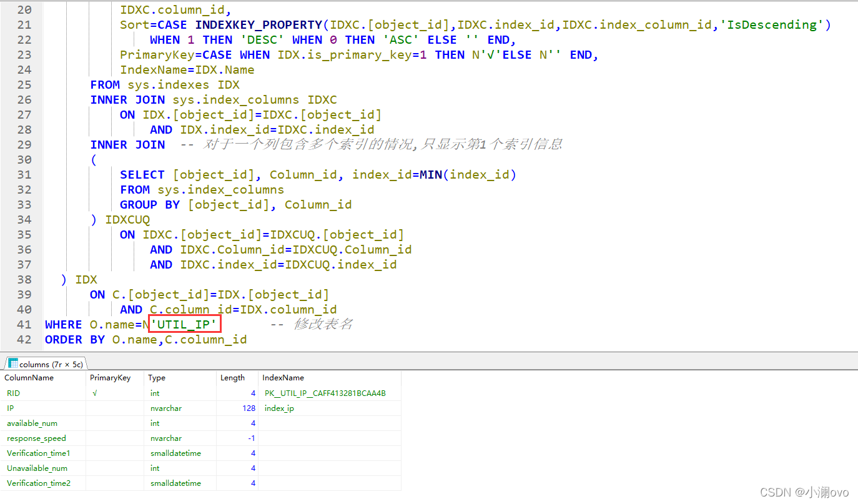Screen dimensions: 858x504
Task: Select the Verification_time2 cell
Action: pos(44,483)
